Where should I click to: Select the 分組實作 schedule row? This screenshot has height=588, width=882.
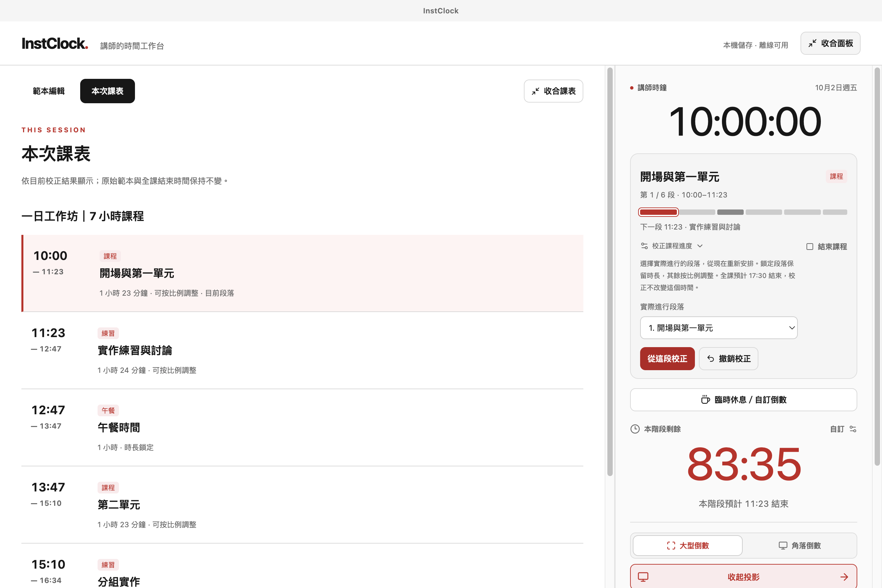click(x=302, y=566)
